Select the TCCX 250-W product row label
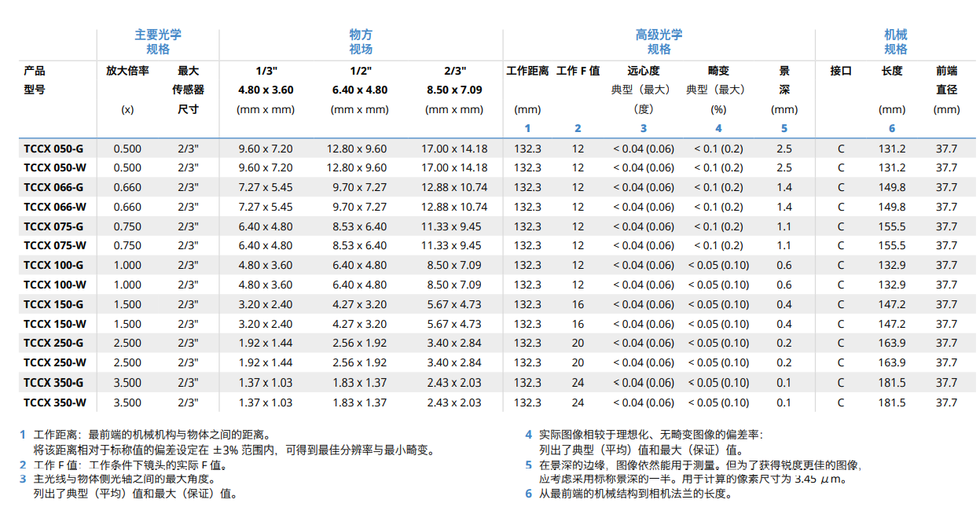The image size is (980, 507). pyautogui.click(x=55, y=362)
